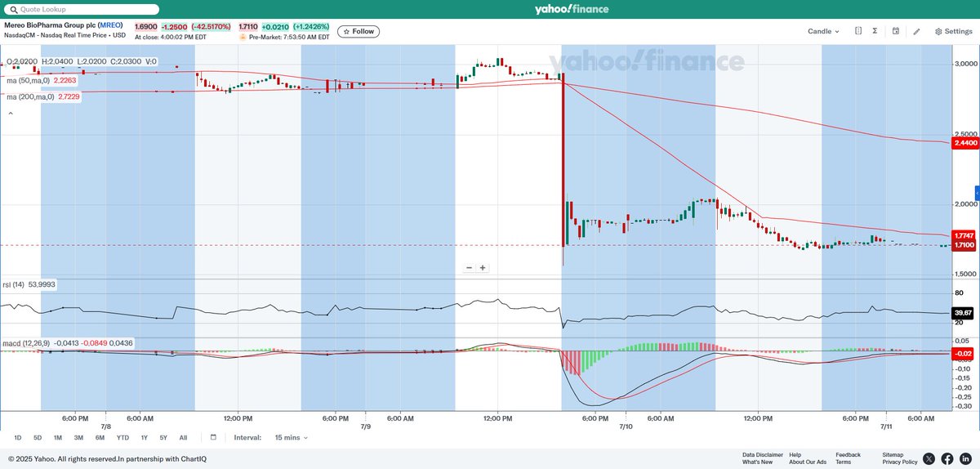Open the comparison icon next to Candle

pyautogui.click(x=858, y=31)
